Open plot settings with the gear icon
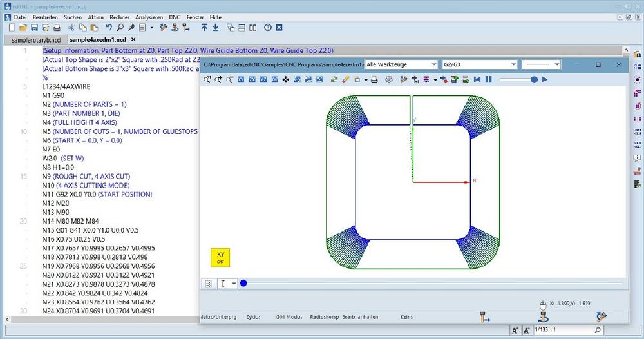The image size is (644, 339). point(389,79)
